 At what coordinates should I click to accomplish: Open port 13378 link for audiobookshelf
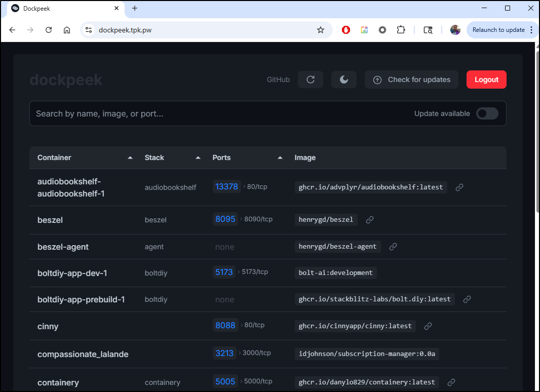point(226,187)
